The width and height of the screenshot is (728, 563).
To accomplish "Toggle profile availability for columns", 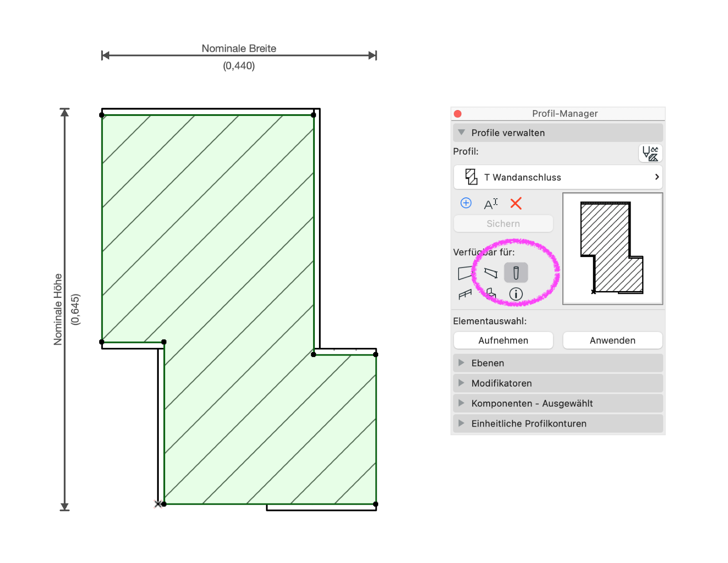I will pyautogui.click(x=516, y=272).
